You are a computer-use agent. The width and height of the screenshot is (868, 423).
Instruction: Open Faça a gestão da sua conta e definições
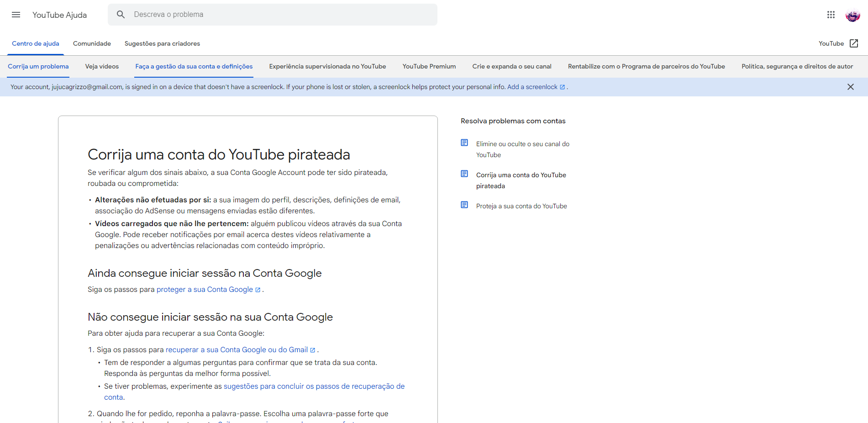194,67
